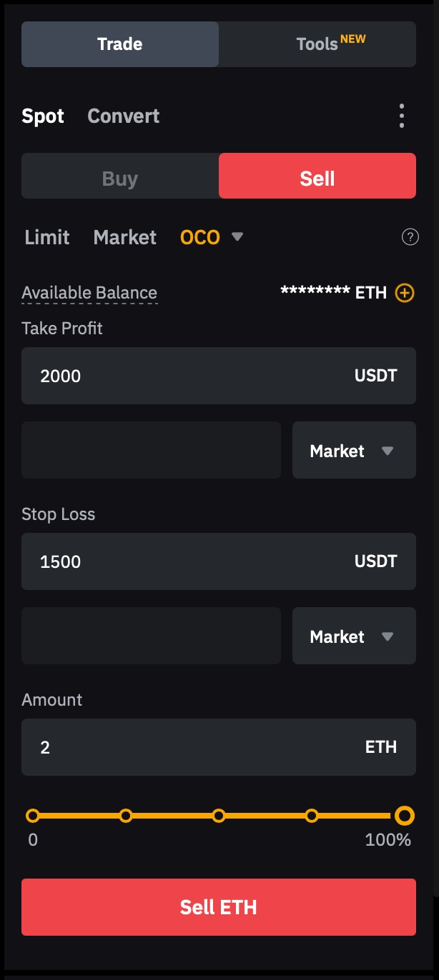Click the Stop Loss price field showing 1500
Screen dimensions: 439x980
186,562
